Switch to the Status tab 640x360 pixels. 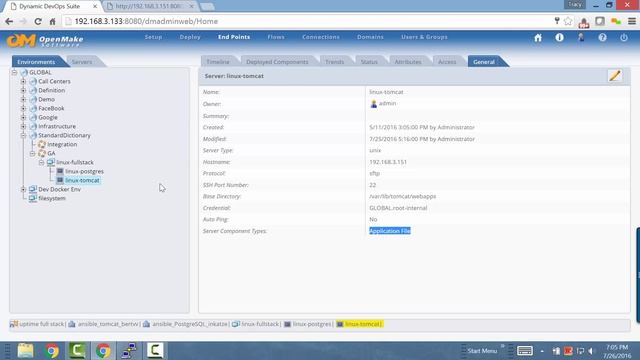tap(369, 62)
